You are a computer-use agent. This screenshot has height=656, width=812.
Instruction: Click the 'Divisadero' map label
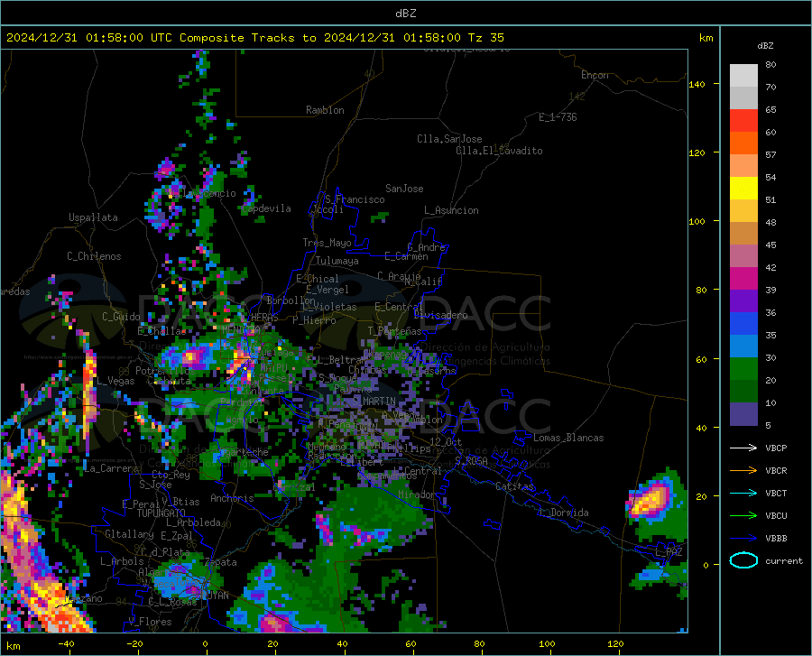(440, 315)
